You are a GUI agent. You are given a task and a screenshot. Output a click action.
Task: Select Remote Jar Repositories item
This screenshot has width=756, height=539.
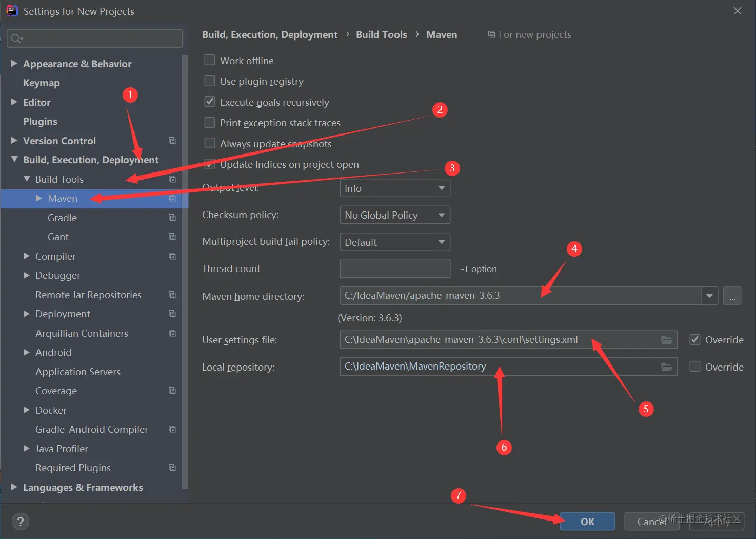(x=88, y=295)
